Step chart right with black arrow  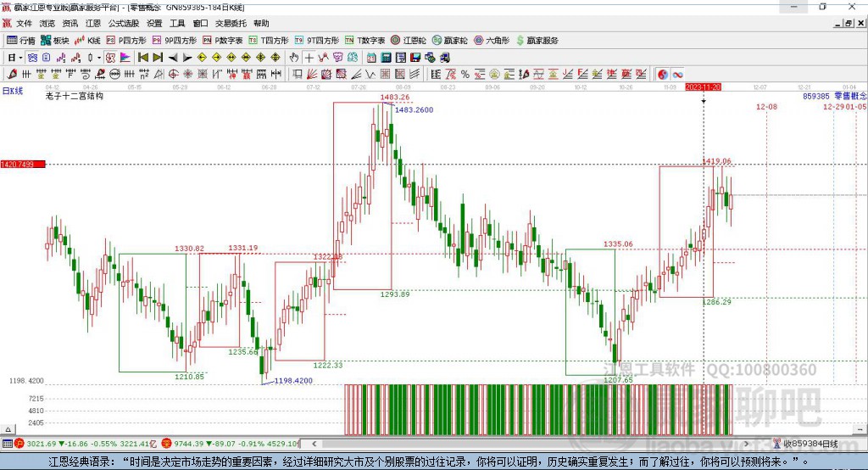tap(187, 58)
